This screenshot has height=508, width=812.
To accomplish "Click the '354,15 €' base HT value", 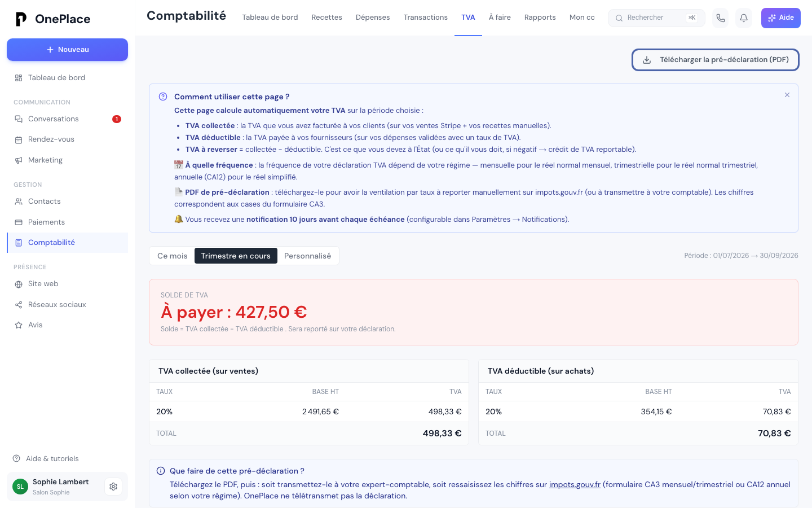I will pyautogui.click(x=656, y=411).
